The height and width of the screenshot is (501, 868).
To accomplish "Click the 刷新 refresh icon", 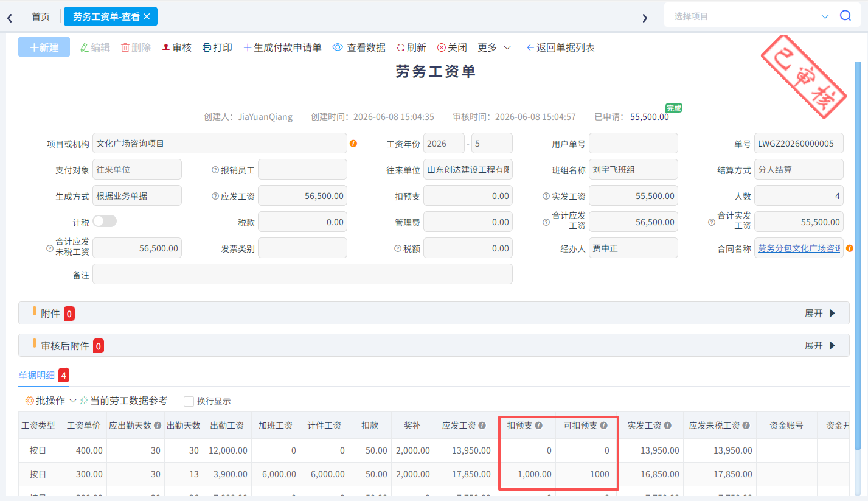I will pos(401,47).
